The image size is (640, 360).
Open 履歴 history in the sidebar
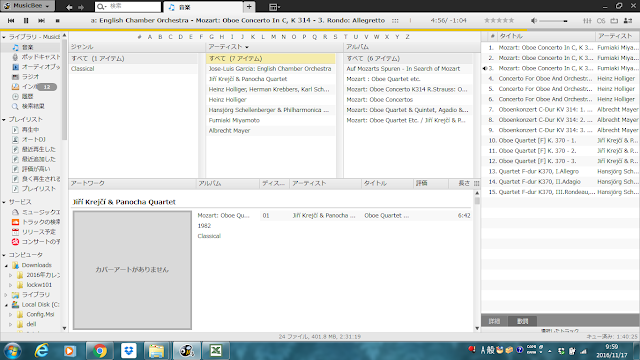[x=27, y=96]
